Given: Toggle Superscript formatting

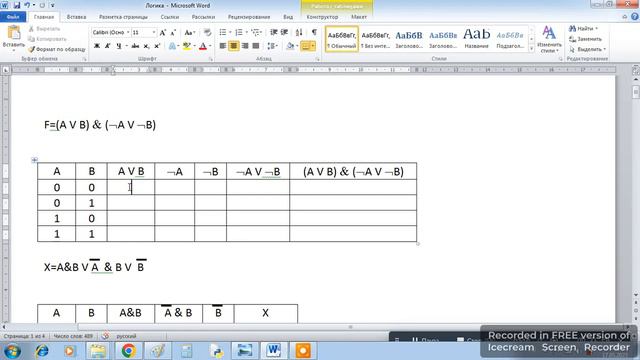Looking at the screenshot, I should (x=157, y=46).
